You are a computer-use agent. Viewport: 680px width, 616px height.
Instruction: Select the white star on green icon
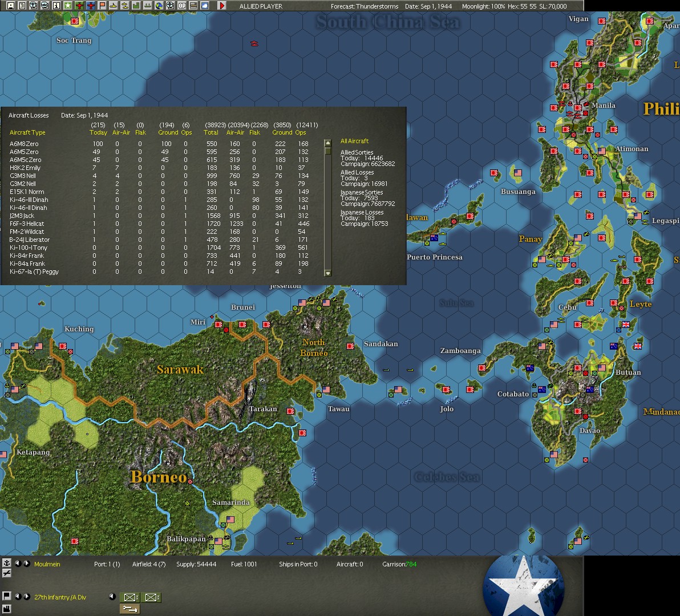tap(68, 6)
